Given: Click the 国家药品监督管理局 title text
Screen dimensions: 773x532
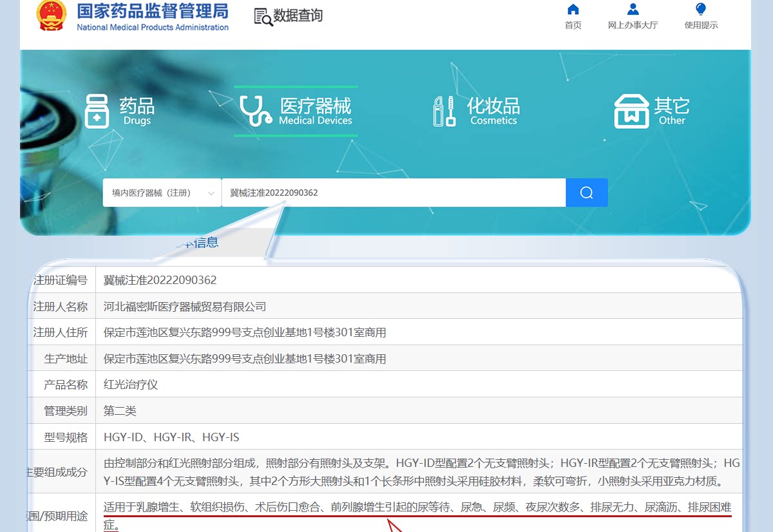Looking at the screenshot, I should pos(152,10).
